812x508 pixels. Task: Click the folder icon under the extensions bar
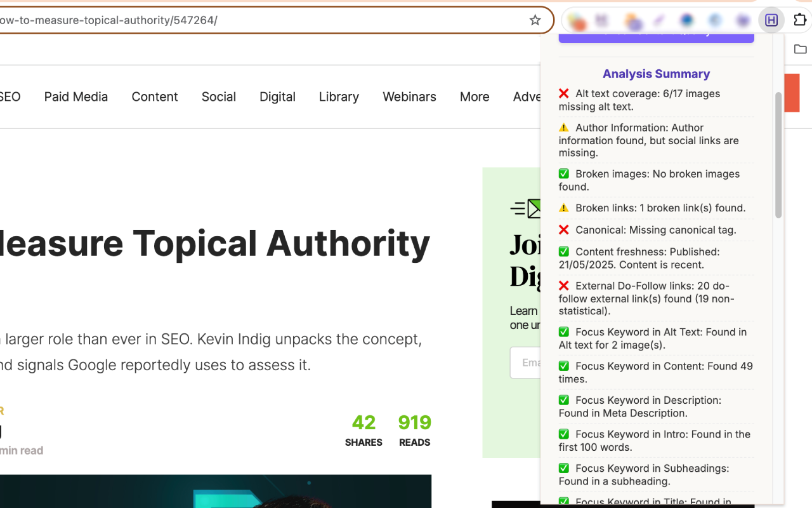[x=800, y=49]
